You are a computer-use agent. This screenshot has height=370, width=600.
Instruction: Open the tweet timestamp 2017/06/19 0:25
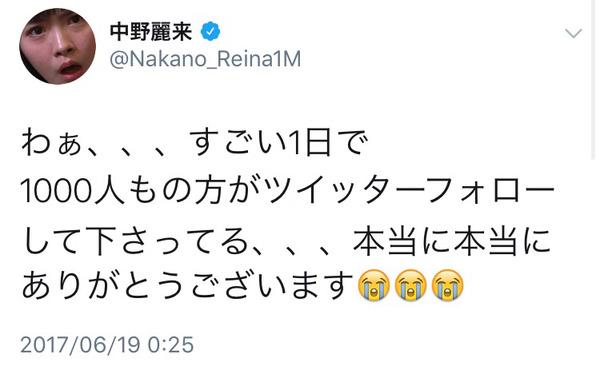coord(107,344)
